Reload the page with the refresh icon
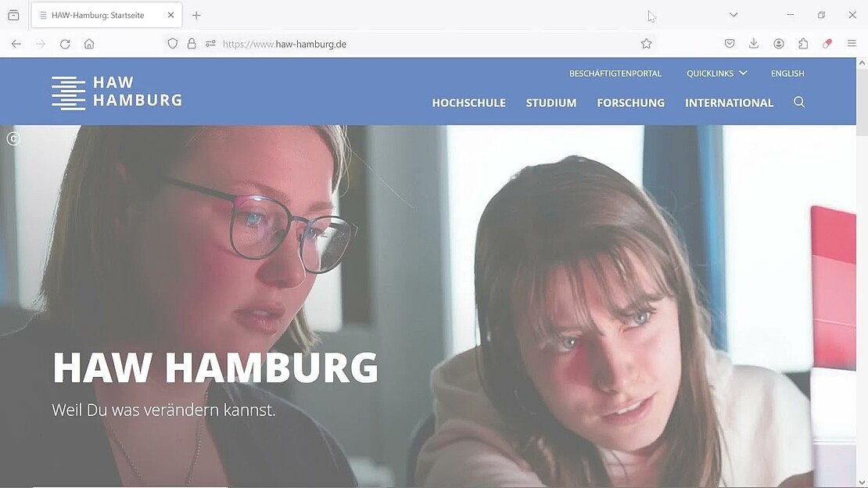This screenshot has width=868, height=488. click(65, 44)
